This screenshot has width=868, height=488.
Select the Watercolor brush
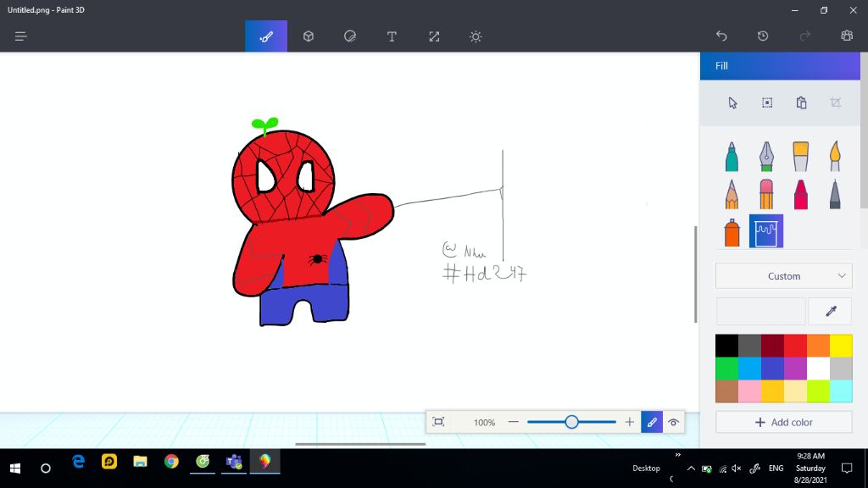(835, 157)
